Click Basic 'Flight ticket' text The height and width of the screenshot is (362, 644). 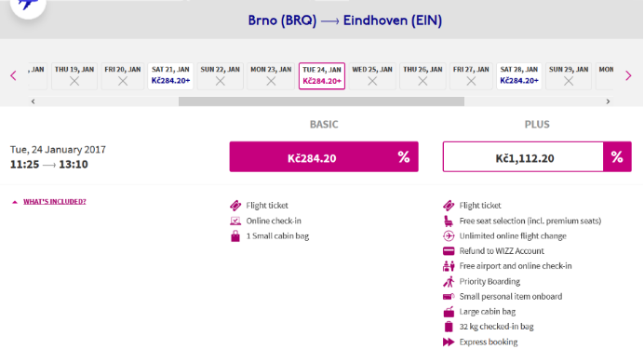(x=267, y=206)
